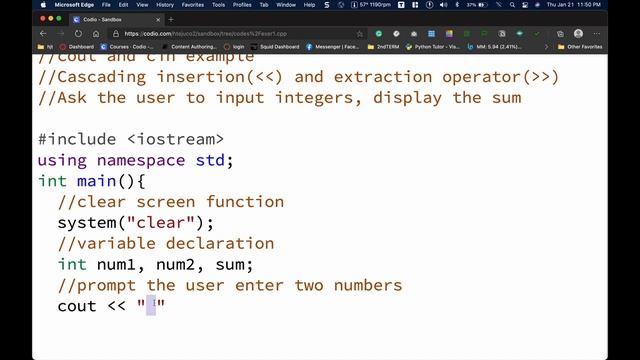Image resolution: width=640 pixels, height=360 pixels.
Task: Open a new browser tab
Action: click(171, 19)
